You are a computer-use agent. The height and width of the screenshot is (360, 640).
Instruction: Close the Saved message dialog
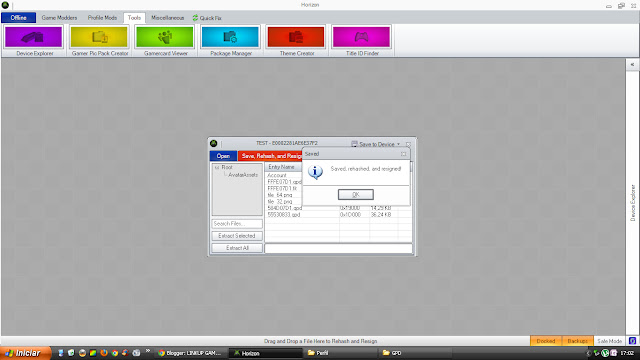pyautogui.click(x=403, y=154)
